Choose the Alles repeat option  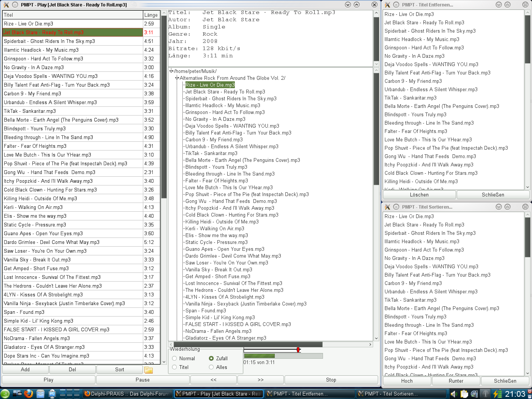[x=211, y=367]
